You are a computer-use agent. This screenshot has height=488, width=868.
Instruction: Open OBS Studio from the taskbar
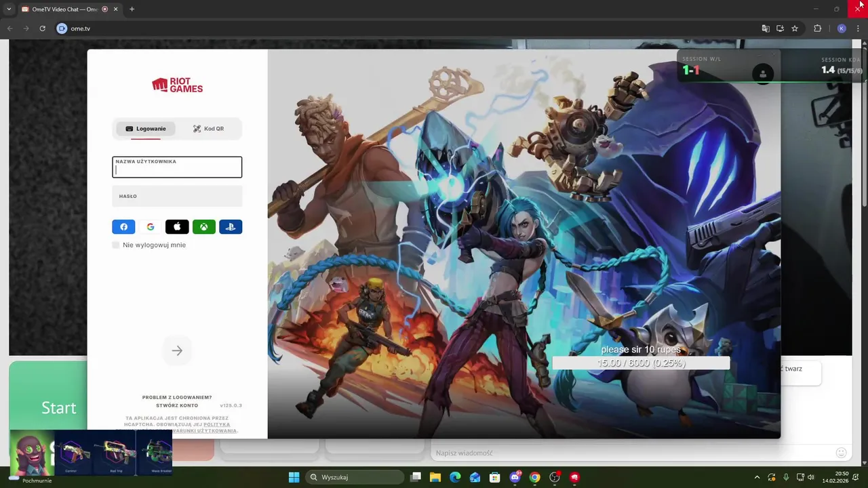(x=555, y=477)
